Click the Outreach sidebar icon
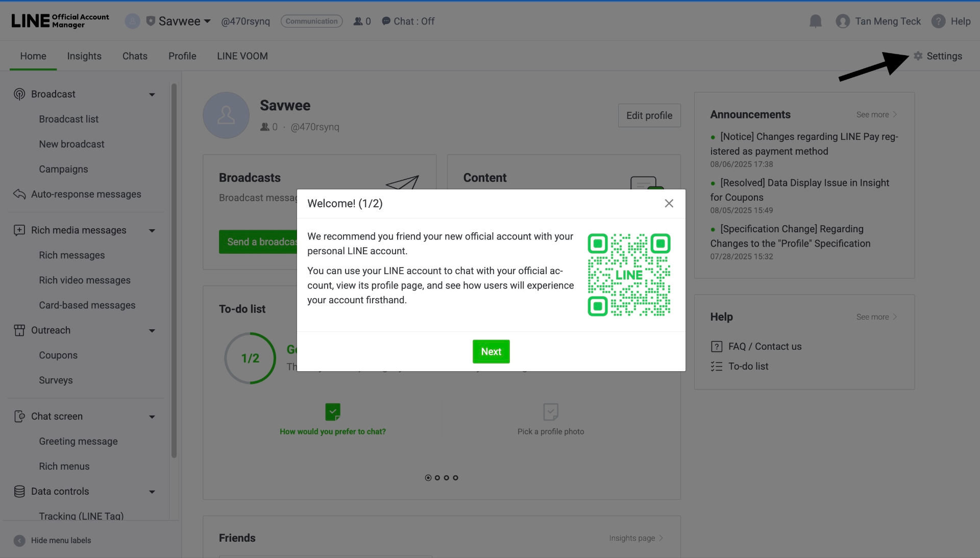The height and width of the screenshot is (558, 980). click(19, 330)
